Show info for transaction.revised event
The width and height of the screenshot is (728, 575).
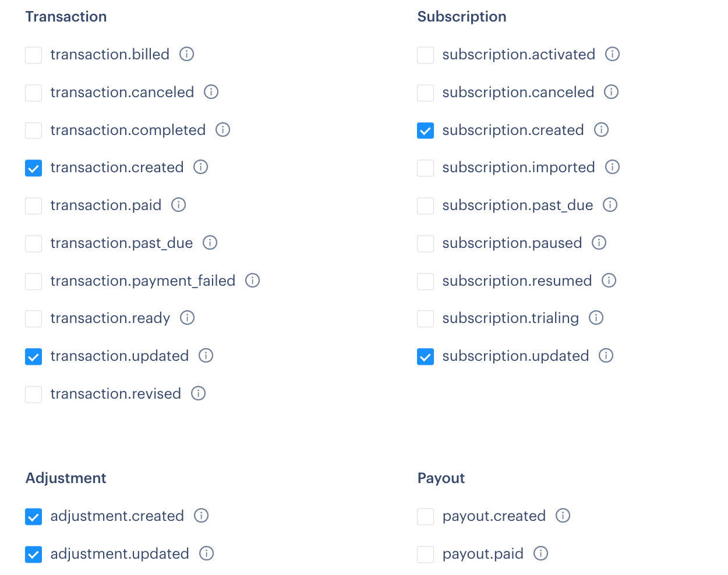pyautogui.click(x=198, y=393)
